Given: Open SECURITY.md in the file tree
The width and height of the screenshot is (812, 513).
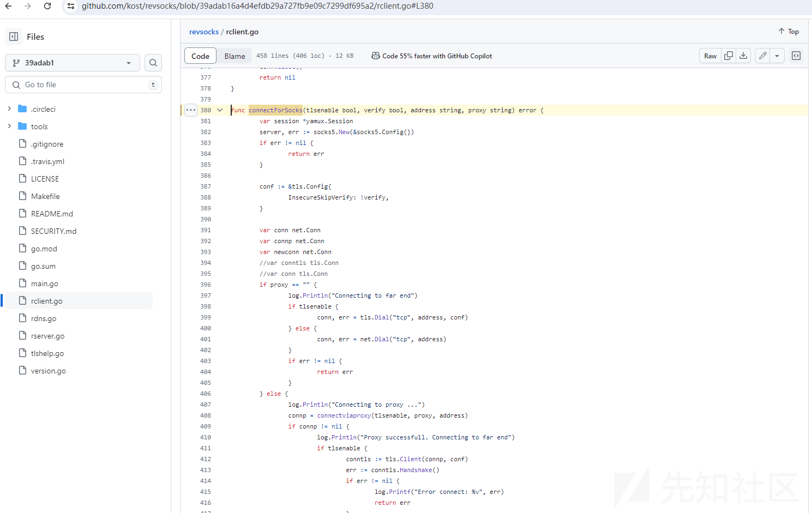Looking at the screenshot, I should (53, 231).
